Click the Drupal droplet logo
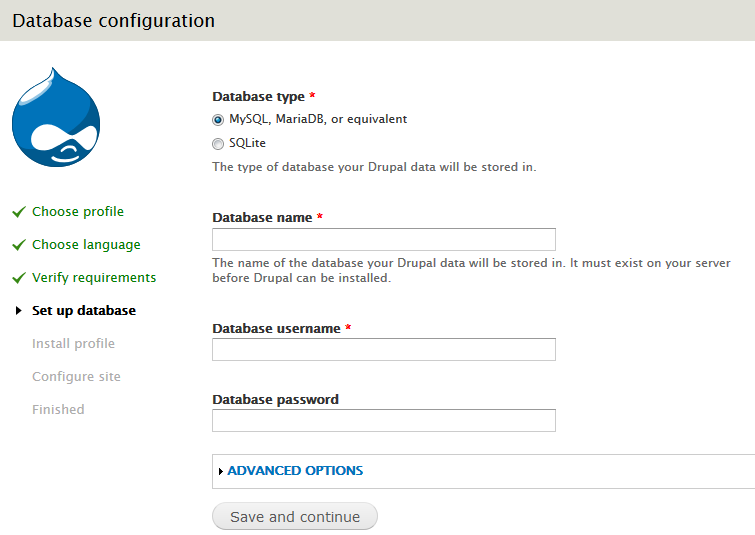Image resolution: width=755 pixels, height=535 pixels. [56, 120]
